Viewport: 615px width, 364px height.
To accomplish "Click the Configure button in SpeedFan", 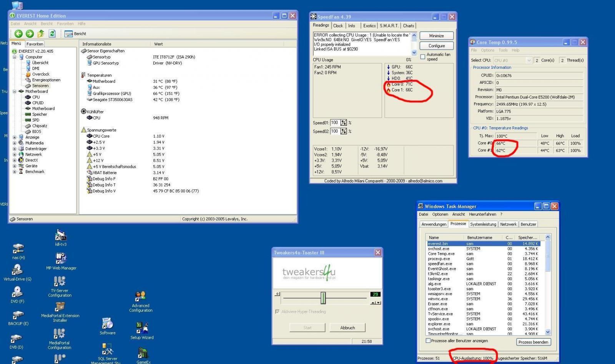I will (436, 46).
